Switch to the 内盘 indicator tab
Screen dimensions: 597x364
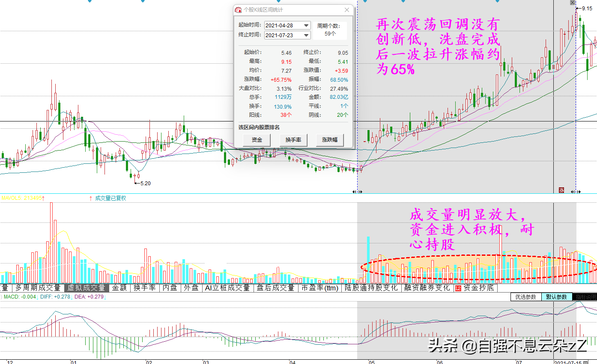coord(170,288)
